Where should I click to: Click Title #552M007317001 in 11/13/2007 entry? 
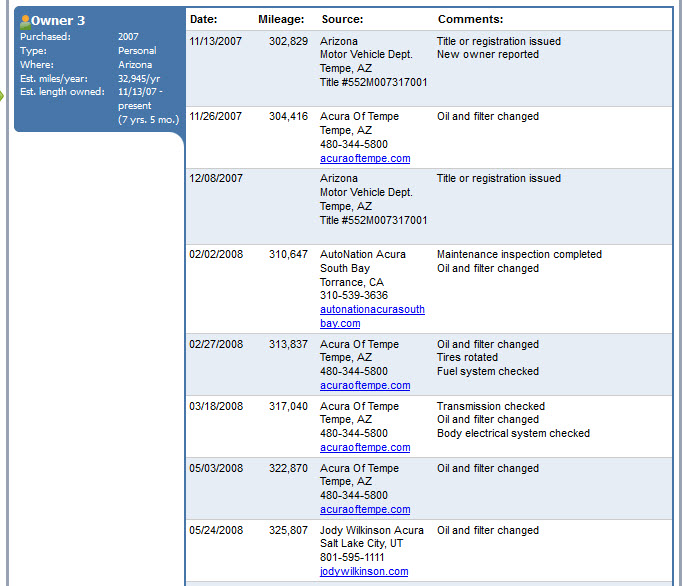tap(373, 82)
